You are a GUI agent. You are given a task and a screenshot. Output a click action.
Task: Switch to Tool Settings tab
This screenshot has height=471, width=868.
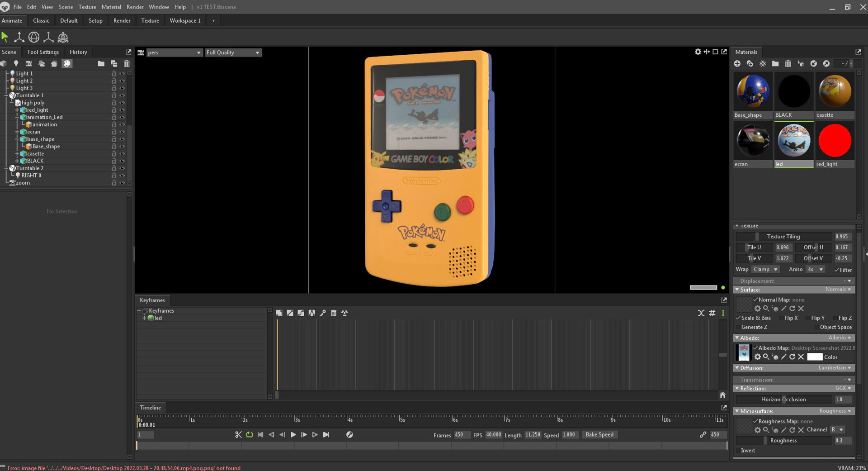43,52
